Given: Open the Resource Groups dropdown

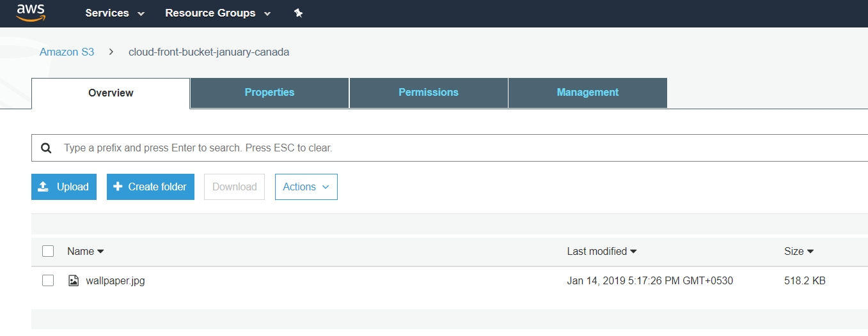Looking at the screenshot, I should coord(217,13).
